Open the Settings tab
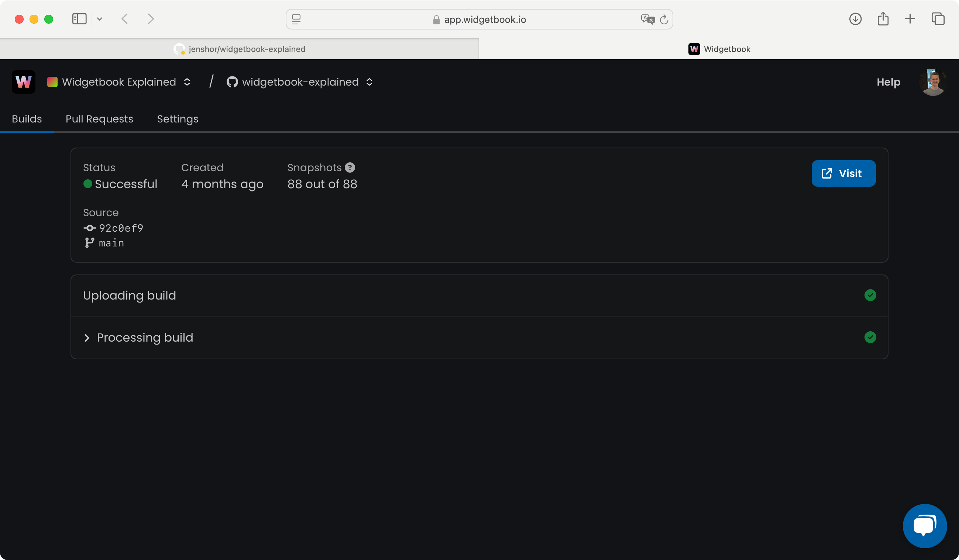Screen dimensions: 959x560 coord(177,119)
